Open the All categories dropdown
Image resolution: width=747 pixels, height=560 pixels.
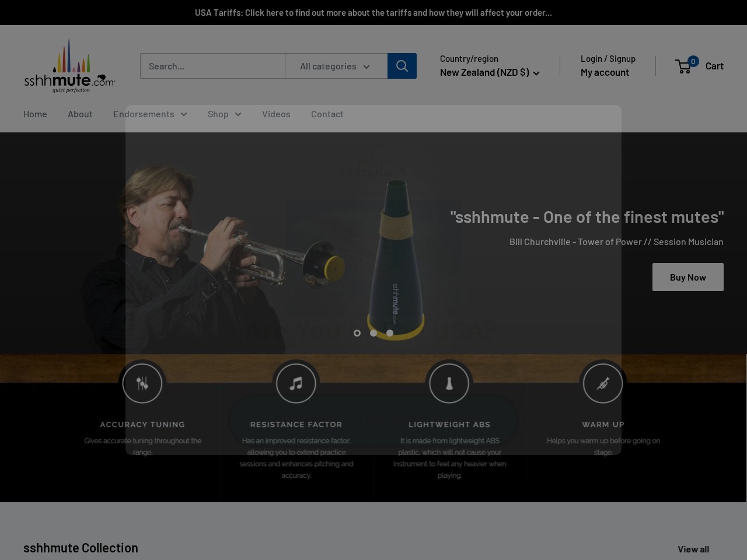[336, 66]
